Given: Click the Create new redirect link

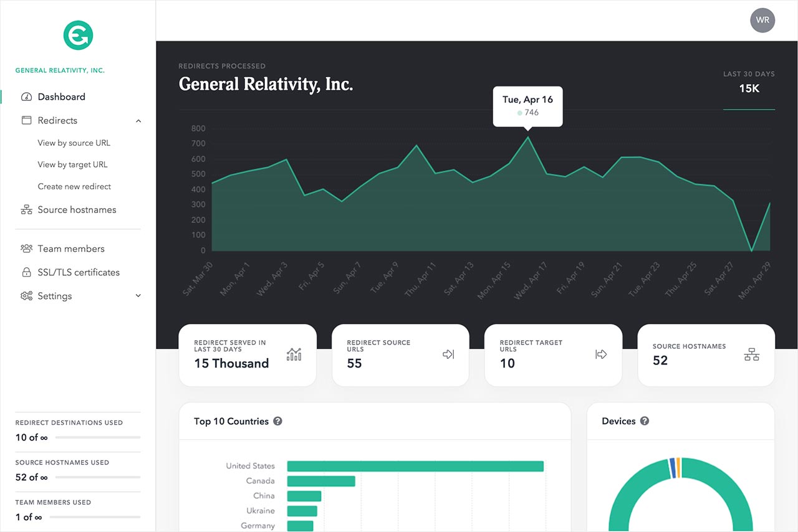Looking at the screenshot, I should click(74, 186).
